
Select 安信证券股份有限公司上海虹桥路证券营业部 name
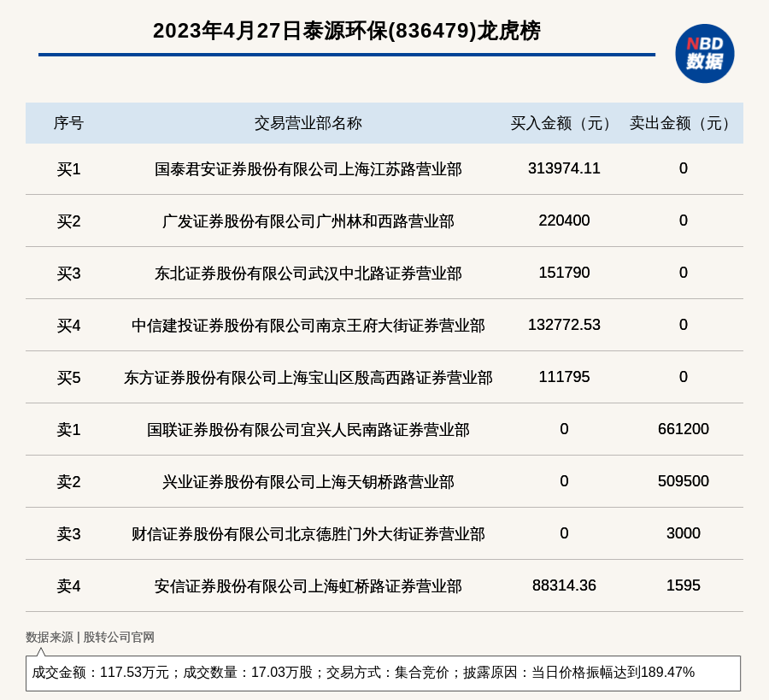pos(308,586)
